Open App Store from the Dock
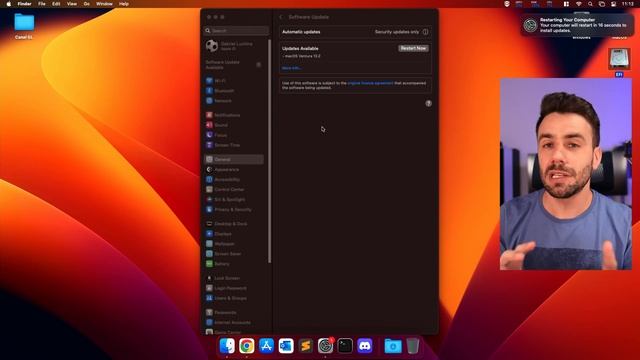Screen dimensions: 640x360 pos(266,346)
